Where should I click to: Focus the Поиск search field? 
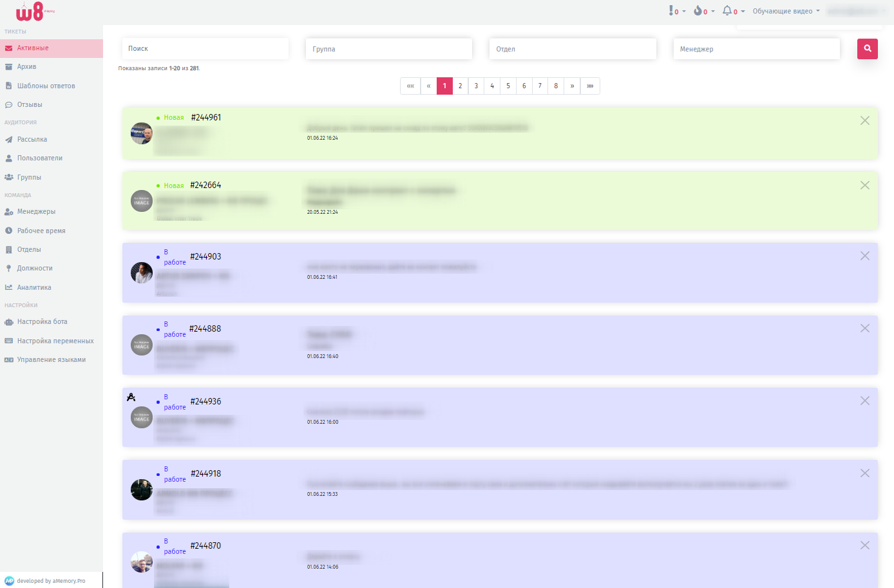click(x=205, y=49)
